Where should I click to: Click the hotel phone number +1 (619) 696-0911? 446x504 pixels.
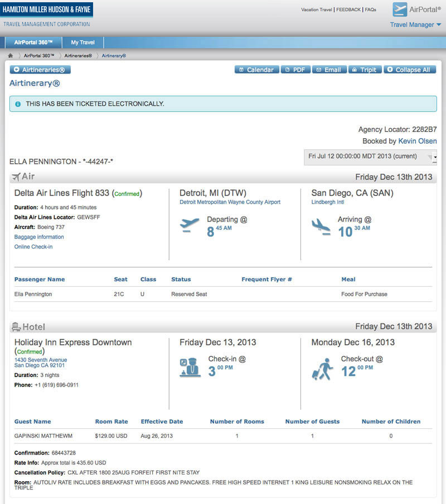[57, 385]
